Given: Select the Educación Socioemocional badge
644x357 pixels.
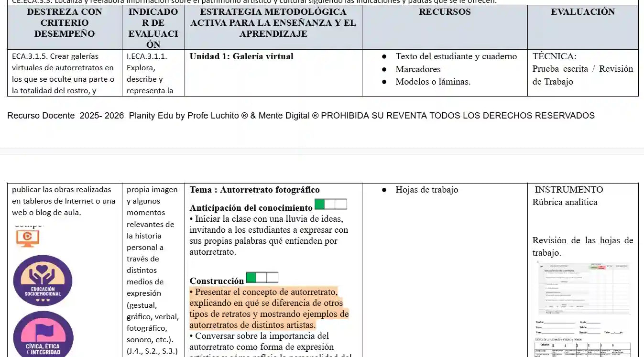Looking at the screenshot, I should point(43,281).
